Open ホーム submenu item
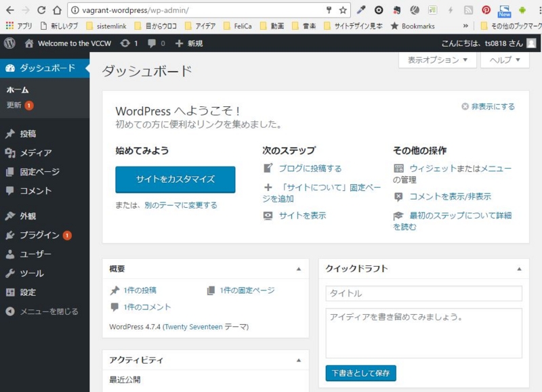The width and height of the screenshot is (542, 392). (x=18, y=90)
